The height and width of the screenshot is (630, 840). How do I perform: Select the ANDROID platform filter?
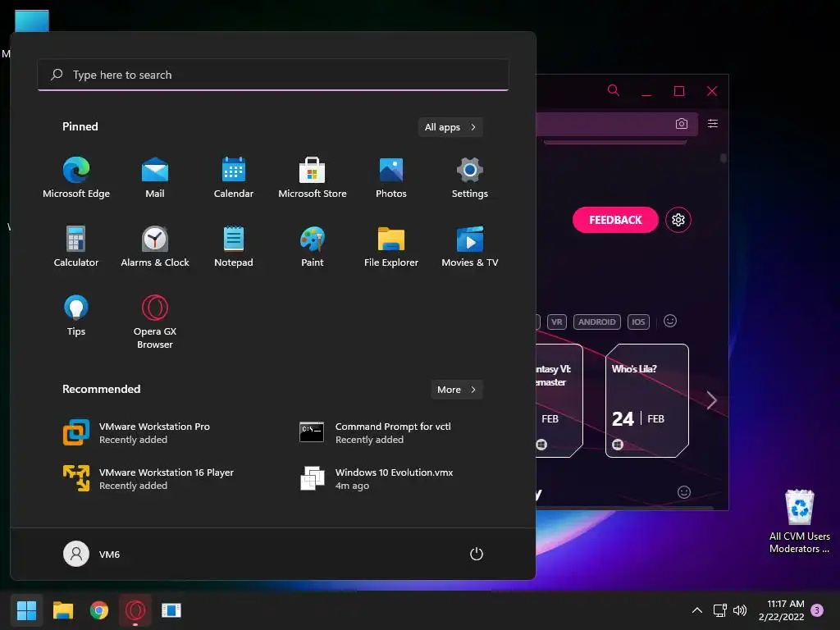597,322
